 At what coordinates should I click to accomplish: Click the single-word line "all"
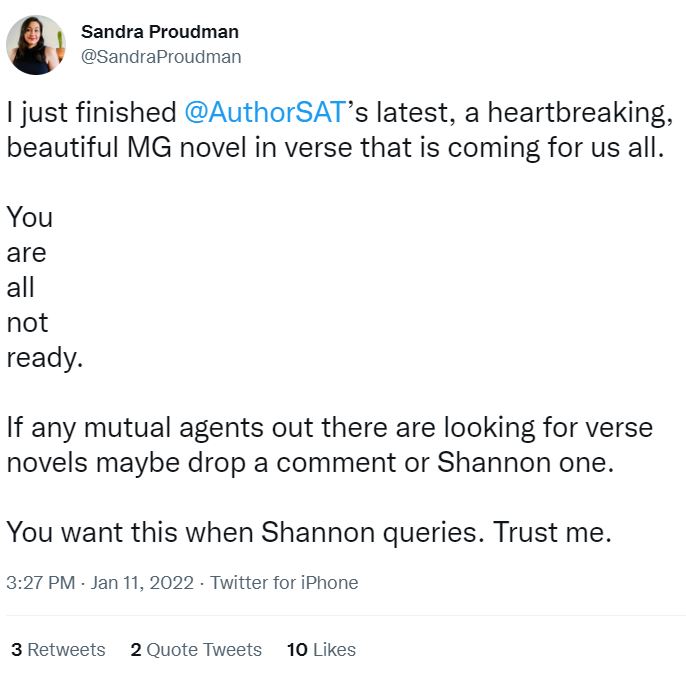click(x=21, y=288)
